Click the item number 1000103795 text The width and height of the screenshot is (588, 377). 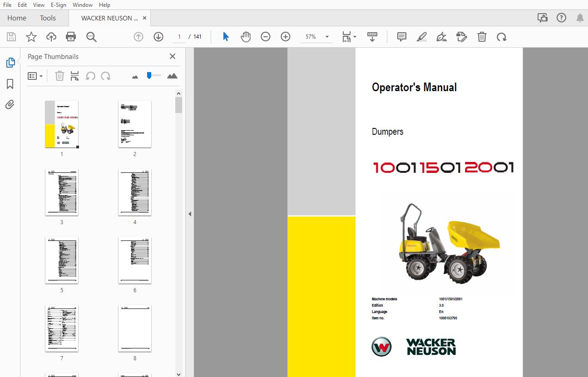(x=448, y=318)
